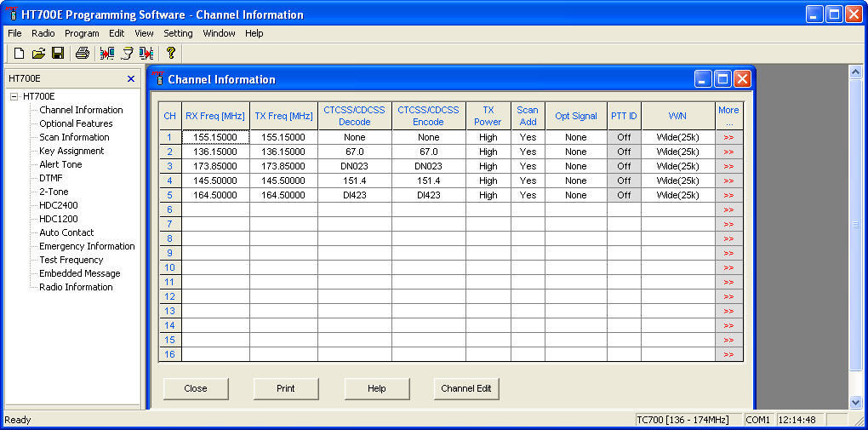868x430 pixels.
Task: Click Scan Add Yes cell for channel 4
Action: 528,181
